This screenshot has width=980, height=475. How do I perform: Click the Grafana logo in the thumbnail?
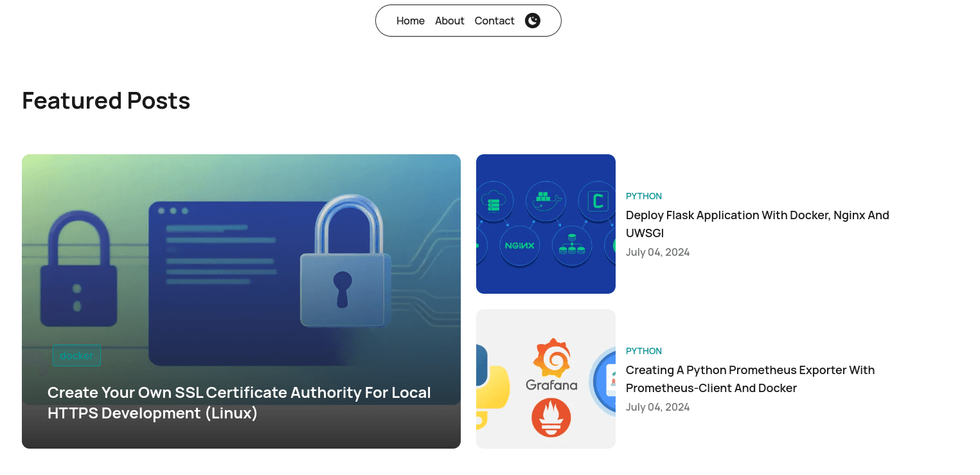click(x=551, y=365)
